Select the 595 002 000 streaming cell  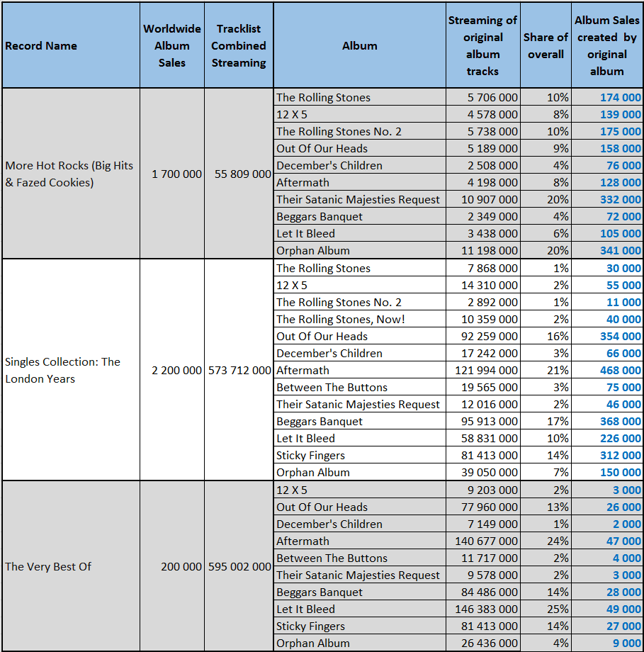pos(239,566)
